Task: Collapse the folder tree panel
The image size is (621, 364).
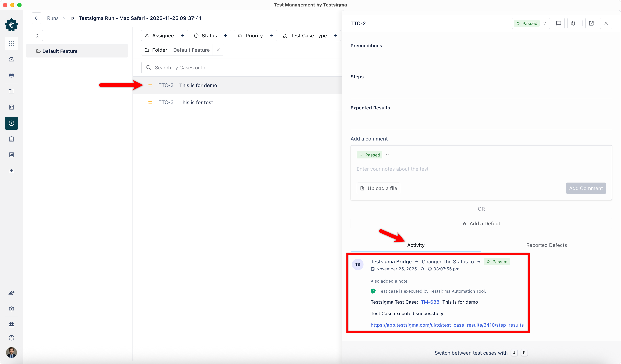Action: pos(37,36)
